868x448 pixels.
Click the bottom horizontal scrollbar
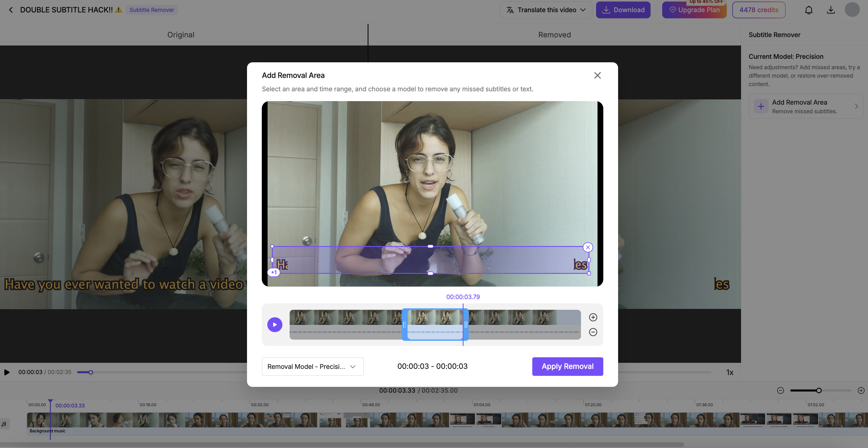pos(342,445)
